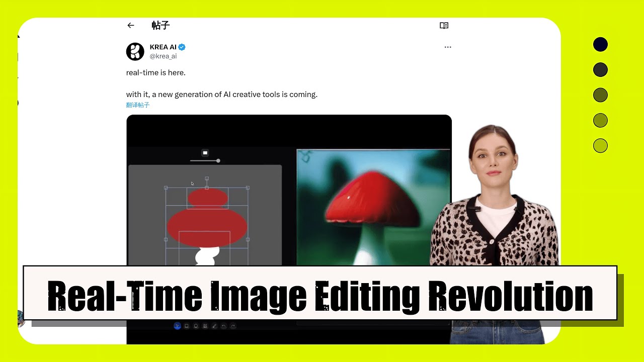Click the 翻译帖子 translate link
Screen dimensions: 644x362
(x=138, y=105)
